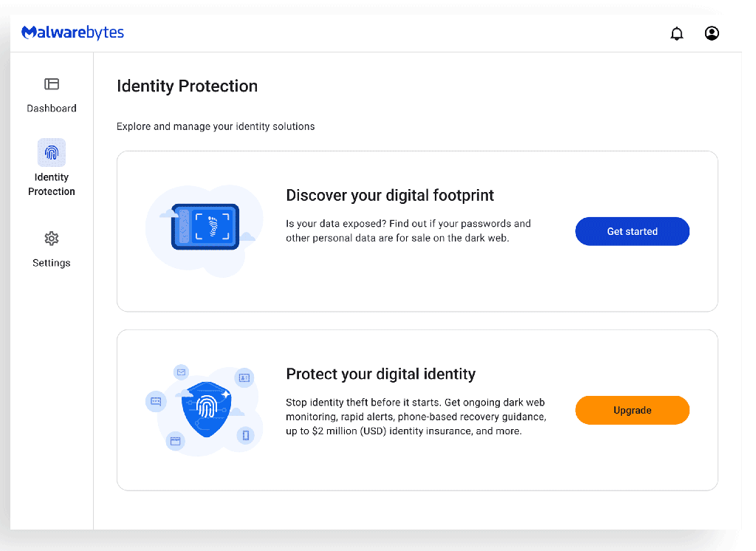The height and width of the screenshot is (551, 756).
Task: Click the Protect your digital identity heading
Action: point(380,374)
